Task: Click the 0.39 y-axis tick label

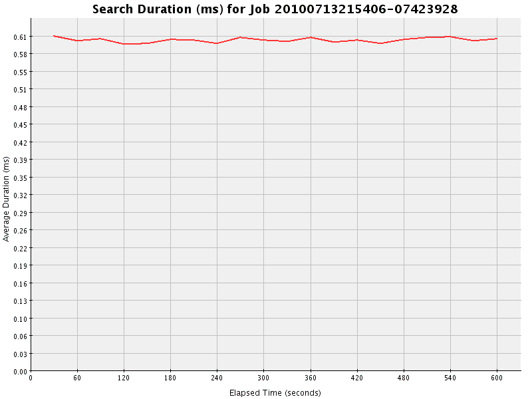Action: click(20, 160)
